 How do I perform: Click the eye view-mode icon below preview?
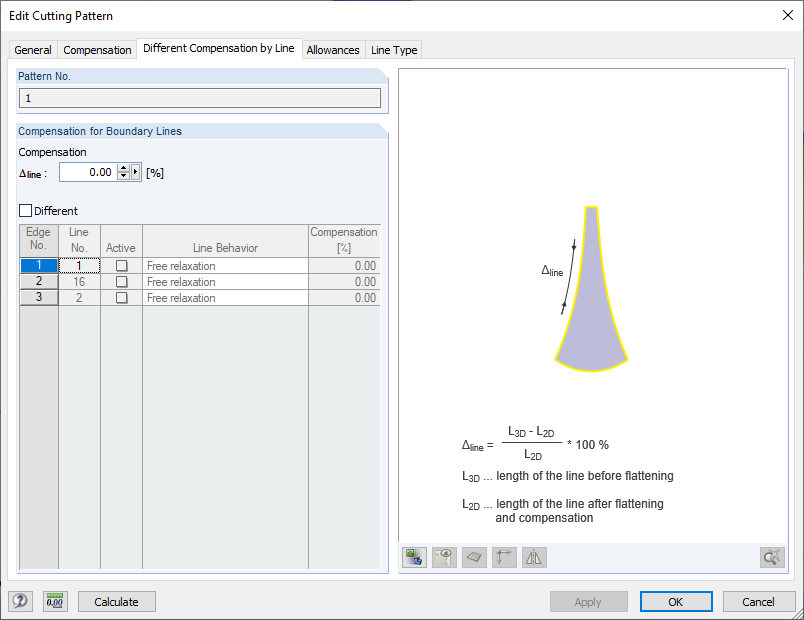coord(444,557)
